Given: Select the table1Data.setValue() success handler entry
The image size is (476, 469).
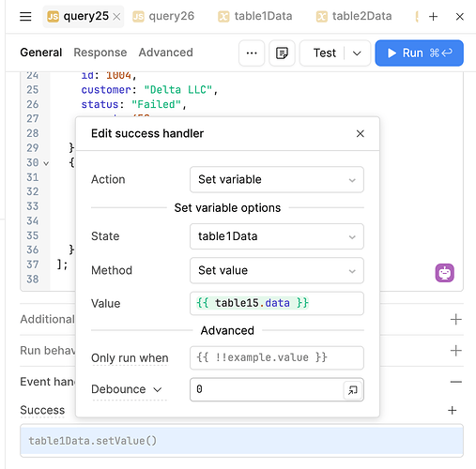Looking at the screenshot, I should (241, 441).
